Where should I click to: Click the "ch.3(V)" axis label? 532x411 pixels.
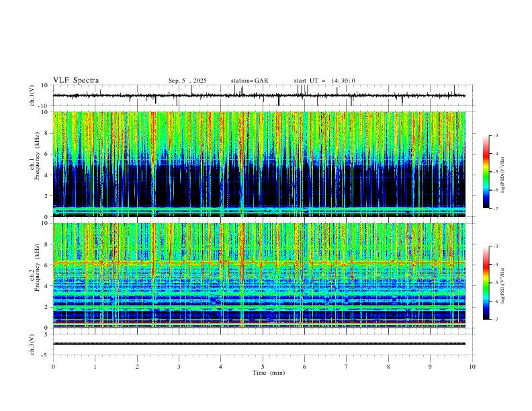[x=32, y=345]
